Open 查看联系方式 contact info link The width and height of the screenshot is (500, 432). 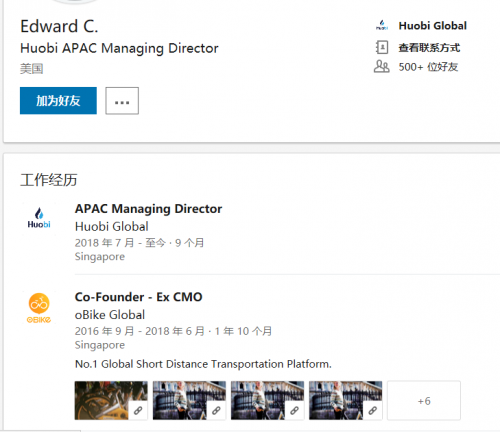pos(429,48)
